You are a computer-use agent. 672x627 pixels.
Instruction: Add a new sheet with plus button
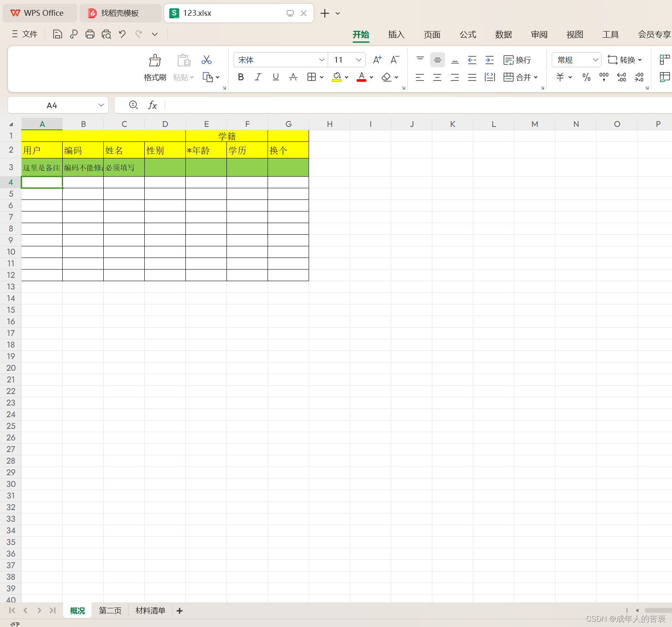(x=180, y=610)
